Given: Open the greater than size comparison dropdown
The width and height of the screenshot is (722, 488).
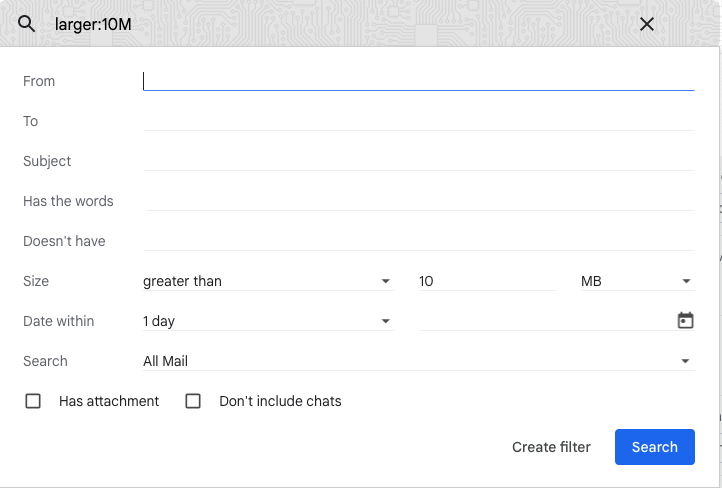Looking at the screenshot, I should 268,281.
